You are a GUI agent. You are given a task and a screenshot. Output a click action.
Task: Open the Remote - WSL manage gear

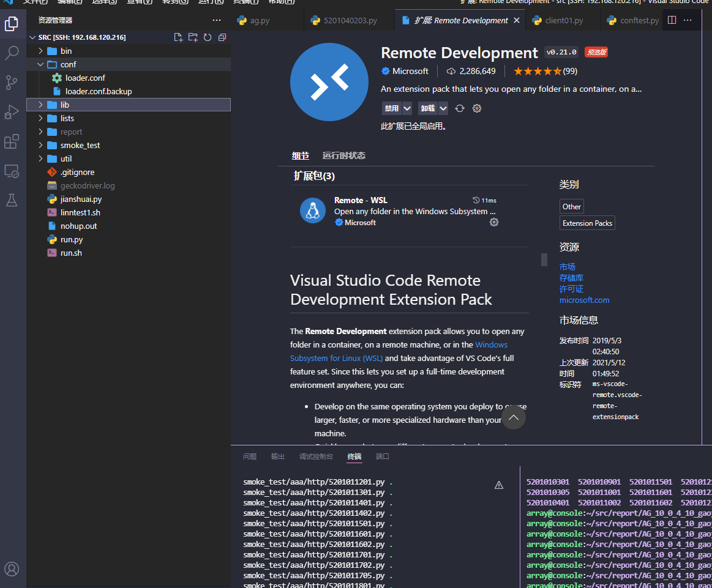[494, 222]
